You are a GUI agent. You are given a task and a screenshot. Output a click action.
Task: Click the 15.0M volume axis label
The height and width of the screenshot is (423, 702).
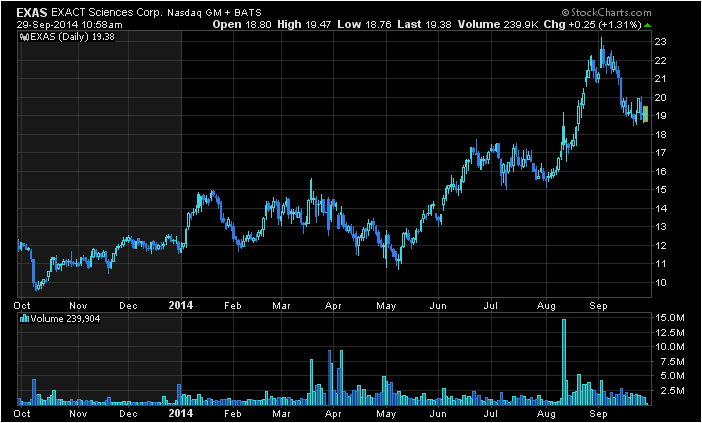click(669, 318)
